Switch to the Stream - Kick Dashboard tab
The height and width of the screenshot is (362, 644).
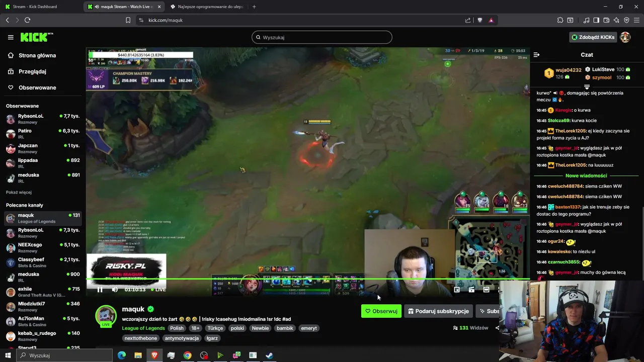click(40, 7)
